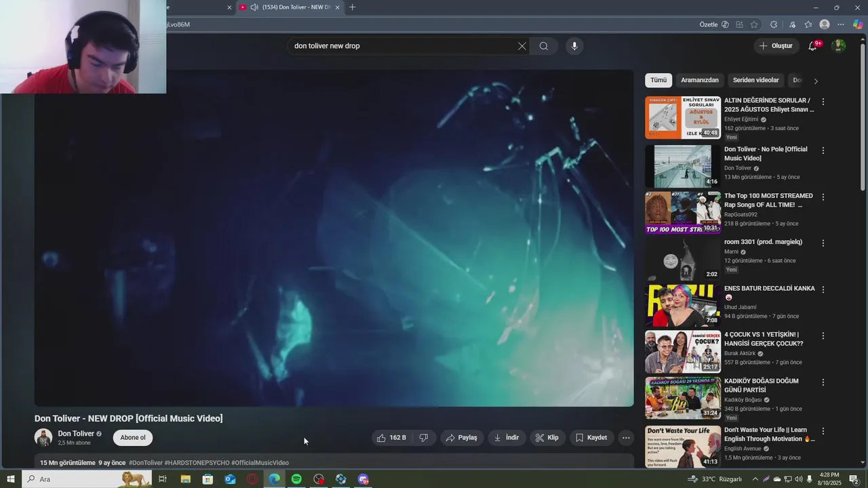
Task: Open options for Top 100 MOST STREAMED video
Action: click(823, 197)
